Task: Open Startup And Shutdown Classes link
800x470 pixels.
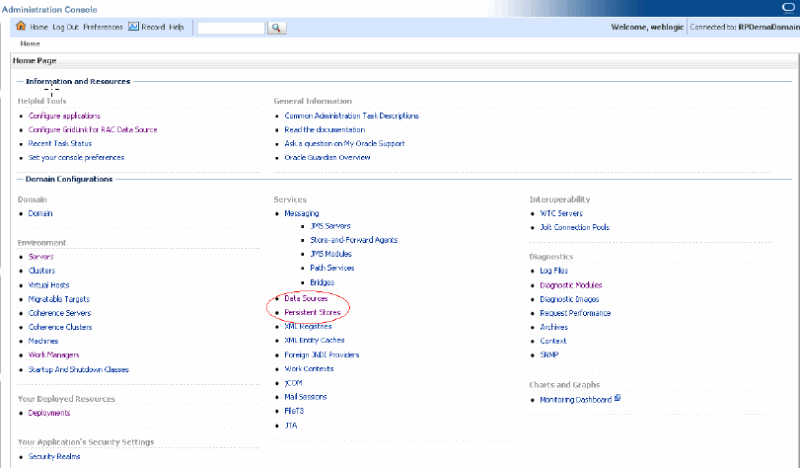Action: [79, 369]
